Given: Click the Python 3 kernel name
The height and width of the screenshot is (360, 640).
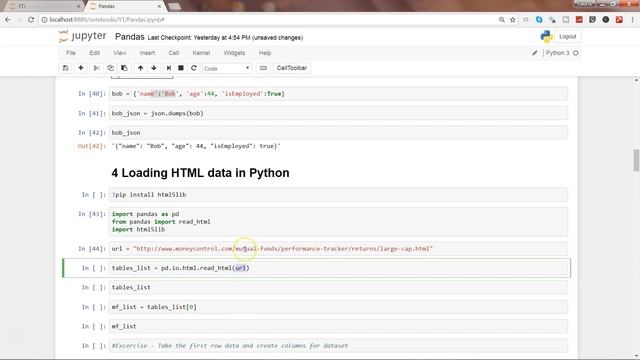Looking at the screenshot, I should pos(557,53).
